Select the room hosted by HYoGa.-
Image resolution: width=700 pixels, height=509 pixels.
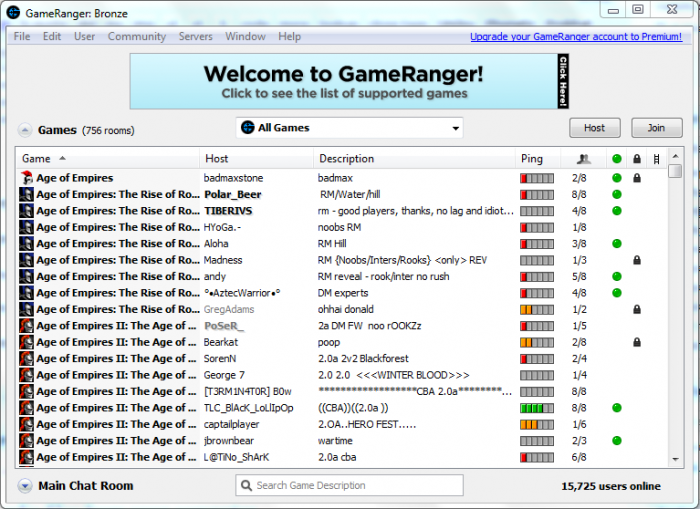pyautogui.click(x=343, y=227)
